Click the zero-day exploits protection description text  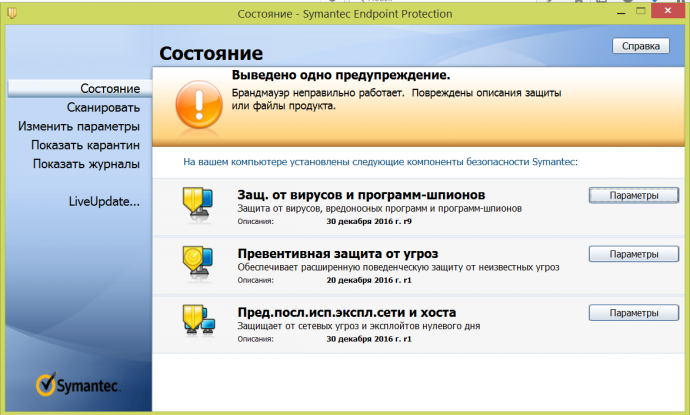tap(359, 326)
